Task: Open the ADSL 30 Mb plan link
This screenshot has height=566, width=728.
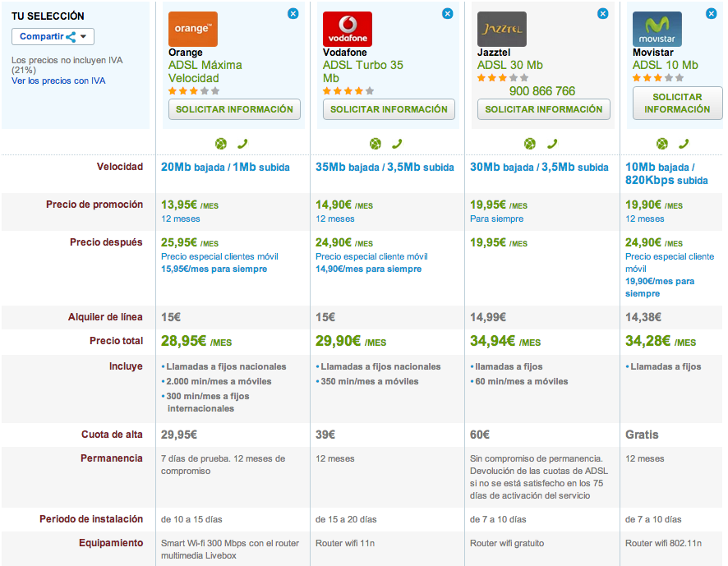Action: [509, 65]
